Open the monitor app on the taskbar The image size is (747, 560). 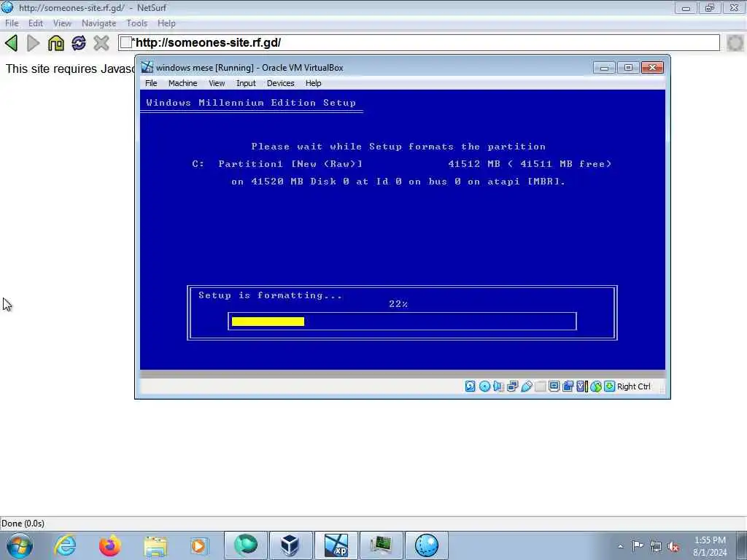381,545
